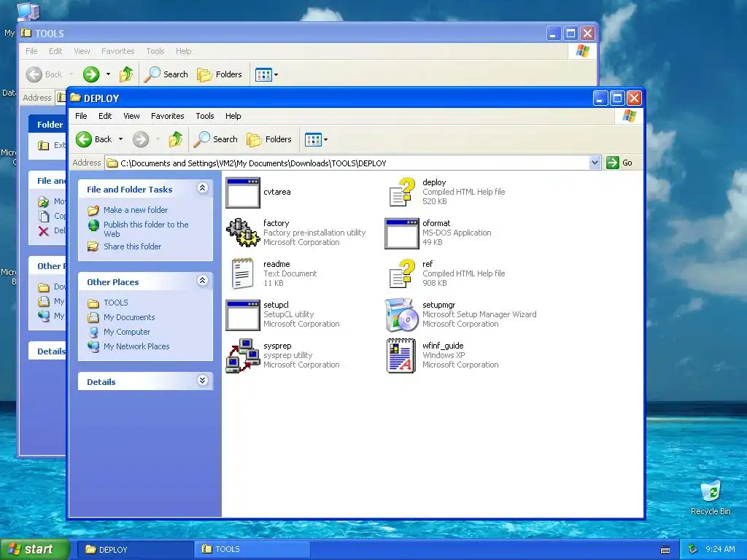
Task: Click Folders in the TOOLS window toolbar
Action: [x=220, y=74]
